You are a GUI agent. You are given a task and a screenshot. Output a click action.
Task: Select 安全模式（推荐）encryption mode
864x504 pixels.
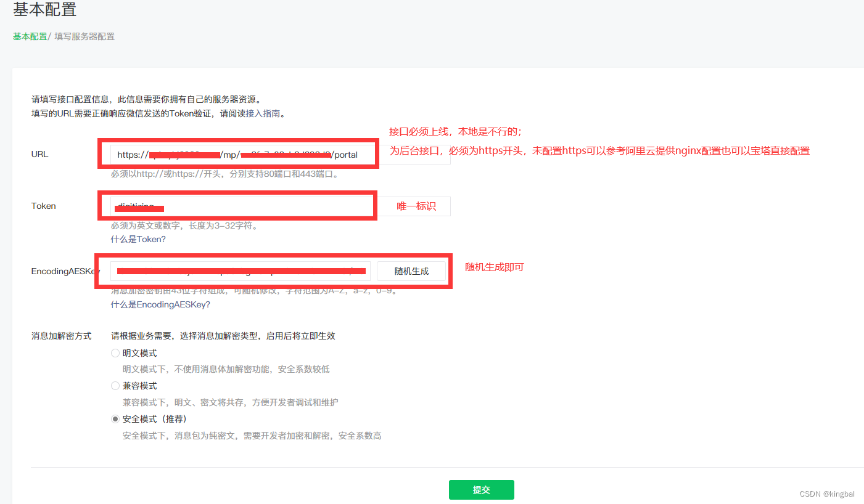pyautogui.click(x=115, y=418)
